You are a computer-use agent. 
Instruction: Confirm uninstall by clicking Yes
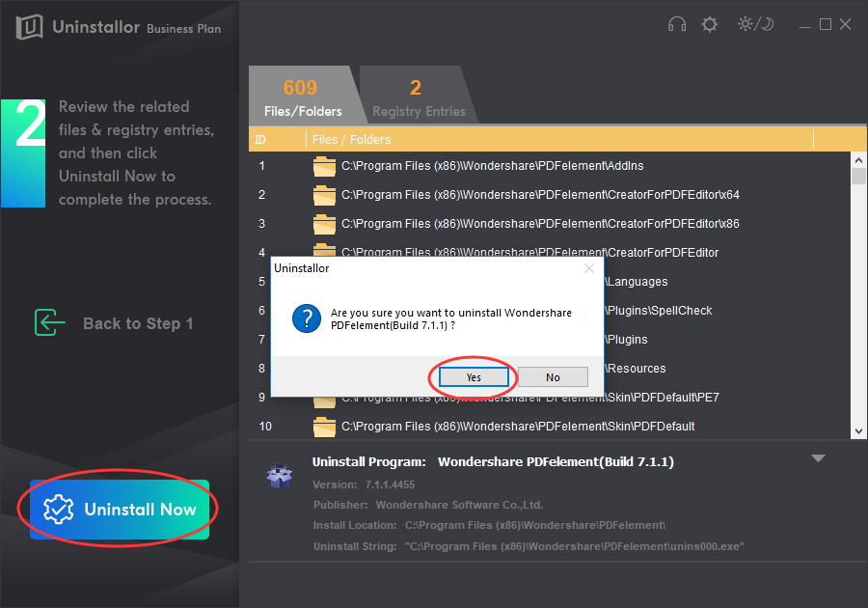(x=474, y=377)
